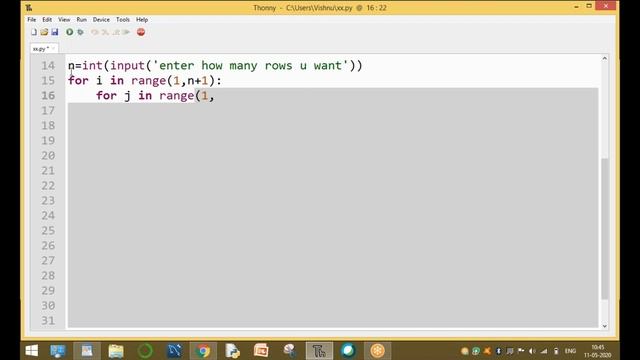Open the orange round app in taskbar
Image resolution: width=640 pixels, height=360 pixels.
tap(378, 351)
